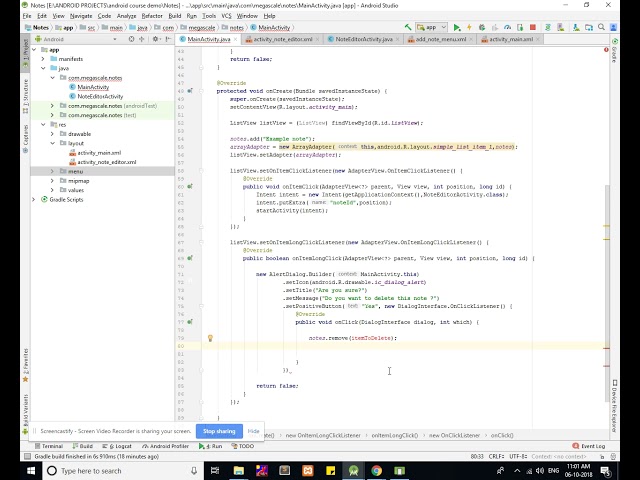Open Chrome from the Windows taskbar
640x480 pixels.
(x=376, y=471)
